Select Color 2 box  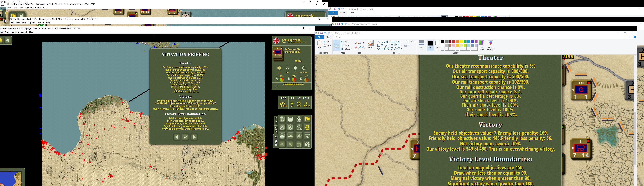[437, 45]
